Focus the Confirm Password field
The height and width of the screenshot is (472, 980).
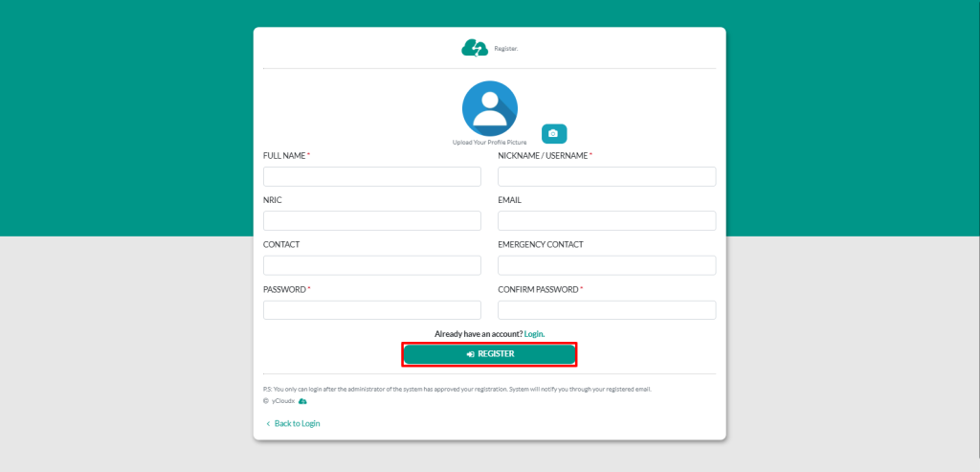(x=607, y=310)
